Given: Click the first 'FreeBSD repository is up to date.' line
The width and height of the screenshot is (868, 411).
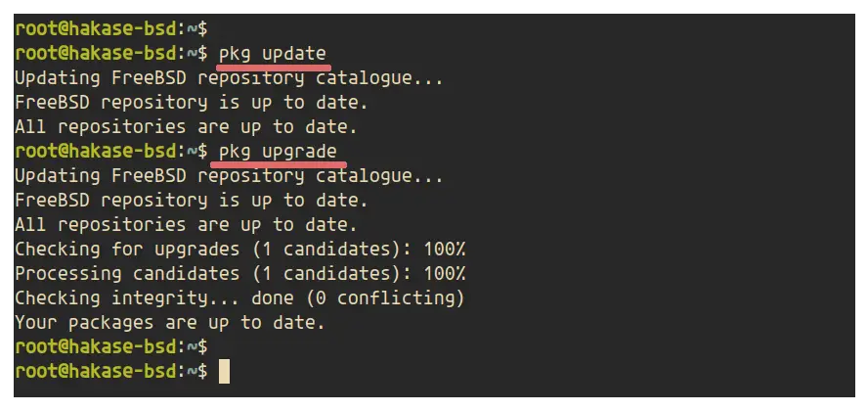Looking at the screenshot, I should click(x=192, y=103).
